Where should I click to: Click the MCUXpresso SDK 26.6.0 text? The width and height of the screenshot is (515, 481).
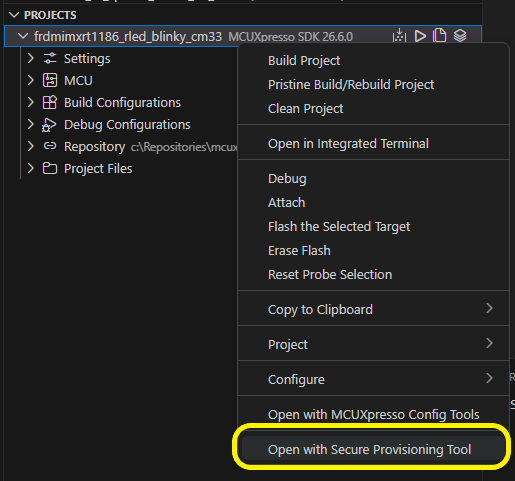(290, 37)
